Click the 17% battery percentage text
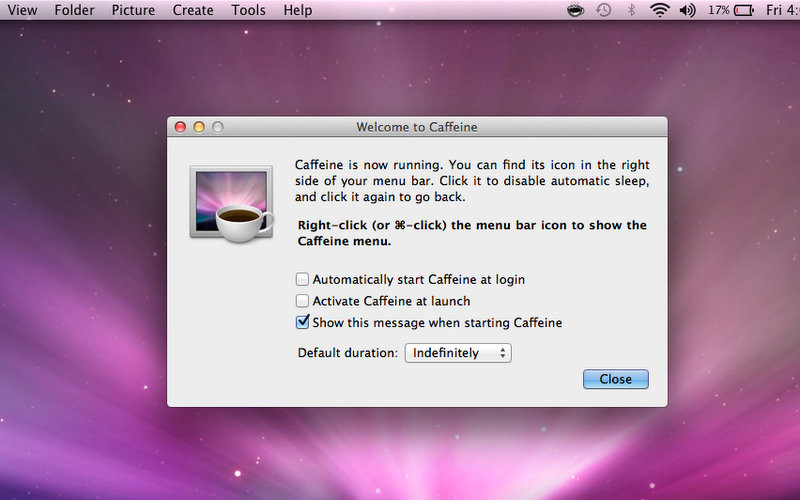The width and height of the screenshot is (800, 500). 719,10
